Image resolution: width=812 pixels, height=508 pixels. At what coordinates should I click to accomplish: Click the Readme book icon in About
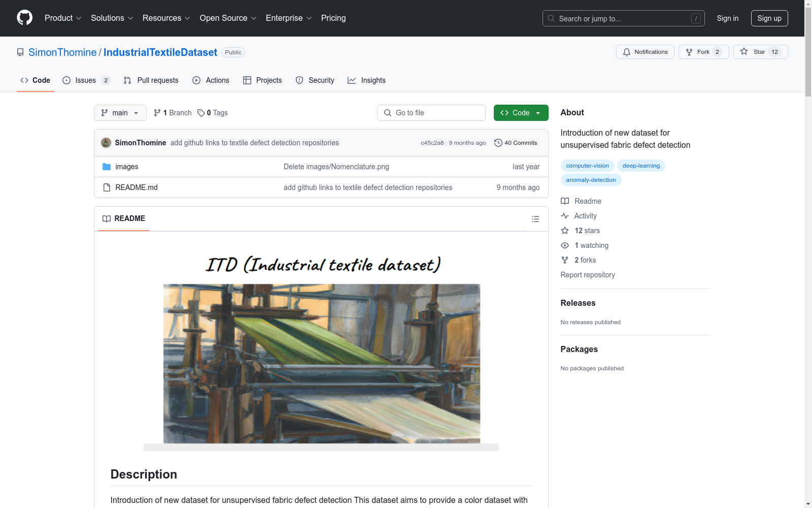565,201
